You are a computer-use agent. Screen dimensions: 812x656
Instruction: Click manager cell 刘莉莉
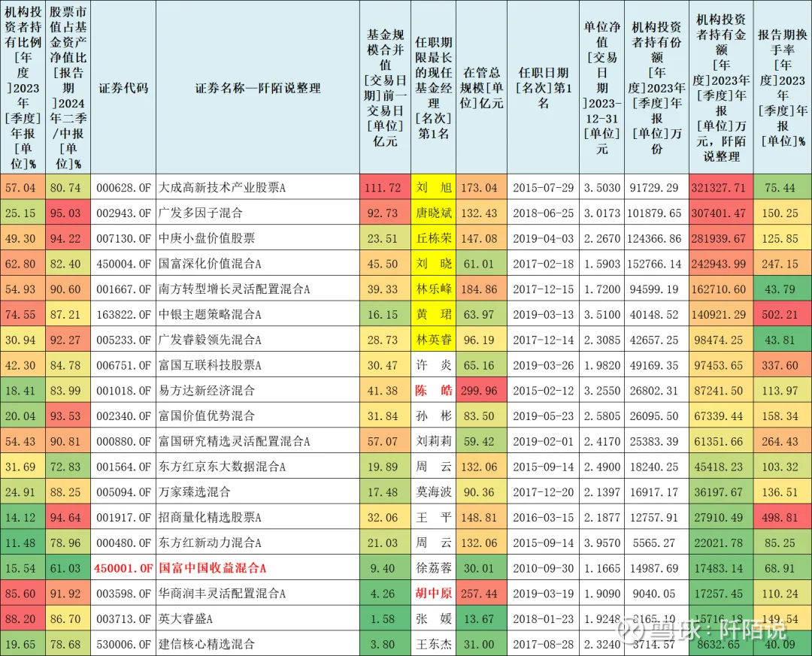(x=434, y=441)
